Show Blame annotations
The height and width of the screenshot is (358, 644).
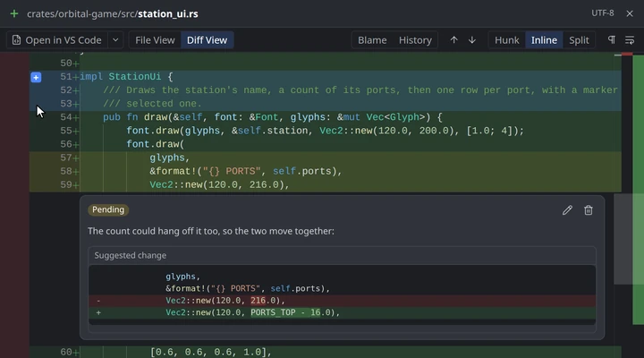(372, 40)
